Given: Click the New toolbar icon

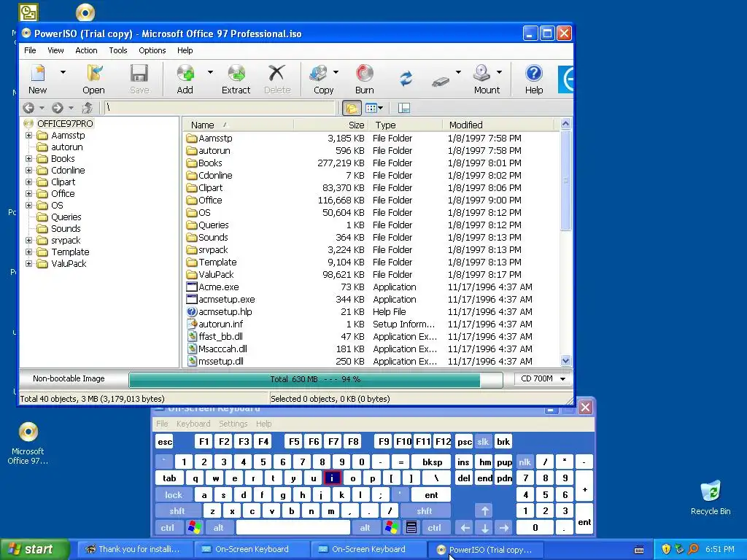Looking at the screenshot, I should [x=38, y=74].
